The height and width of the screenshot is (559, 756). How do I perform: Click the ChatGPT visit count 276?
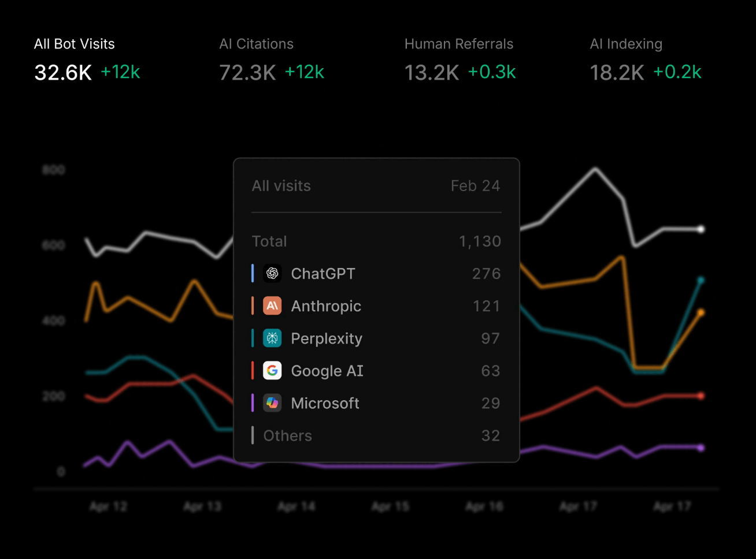pyautogui.click(x=487, y=274)
